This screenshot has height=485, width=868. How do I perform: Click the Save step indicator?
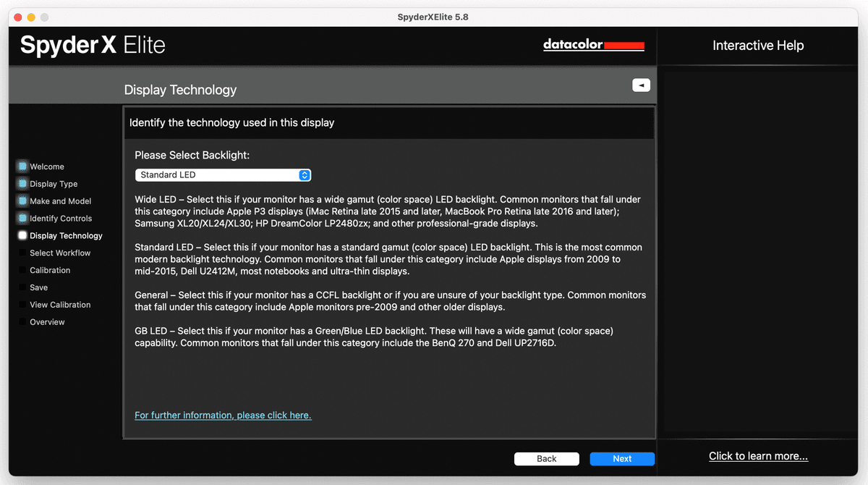pyautogui.click(x=35, y=287)
